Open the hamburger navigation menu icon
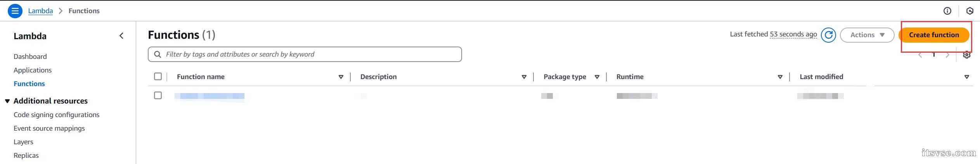The height and width of the screenshot is (164, 980). (15, 11)
